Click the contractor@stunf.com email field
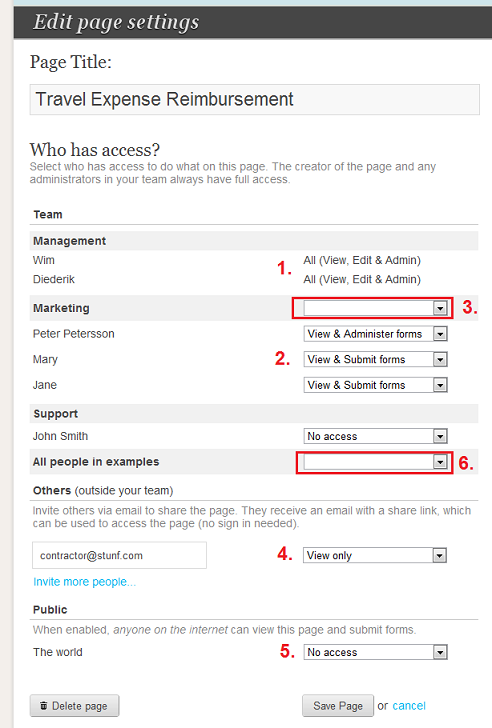Screen dimensions: 492x728 [x=119, y=555]
